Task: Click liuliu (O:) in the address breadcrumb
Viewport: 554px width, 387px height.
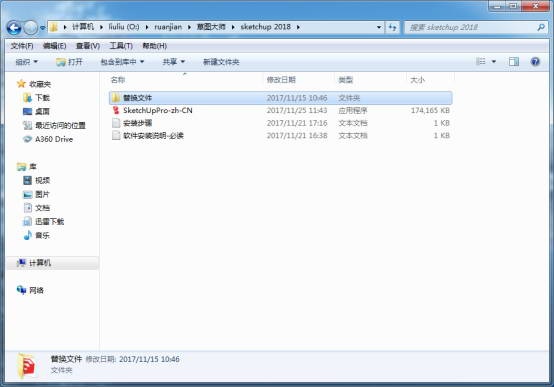Action: 124,27
